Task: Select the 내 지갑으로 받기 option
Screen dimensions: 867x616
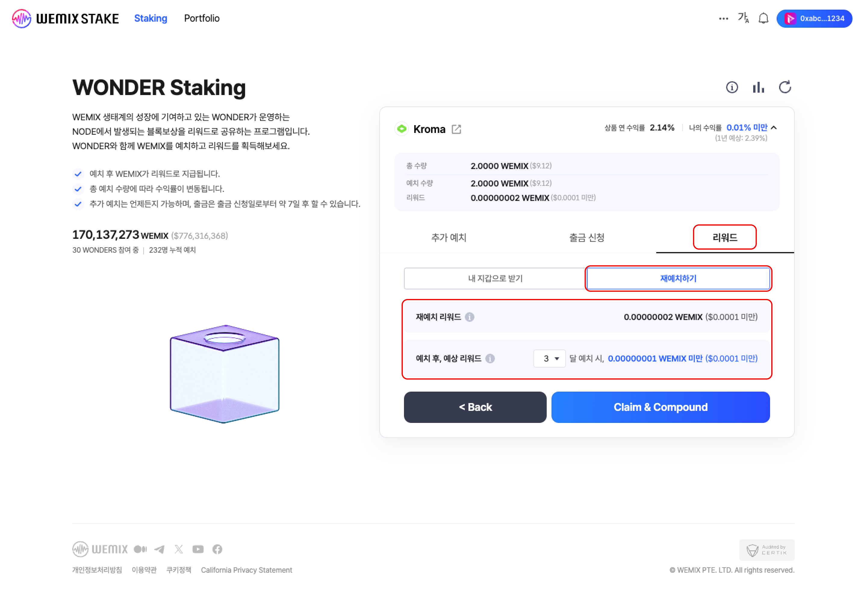Action: coord(495,279)
